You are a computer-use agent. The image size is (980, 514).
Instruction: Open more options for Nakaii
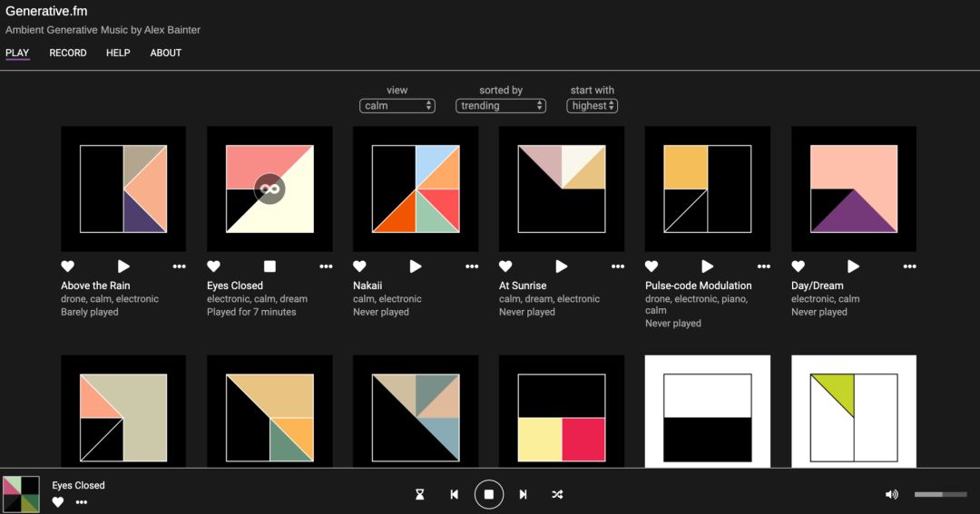(472, 267)
